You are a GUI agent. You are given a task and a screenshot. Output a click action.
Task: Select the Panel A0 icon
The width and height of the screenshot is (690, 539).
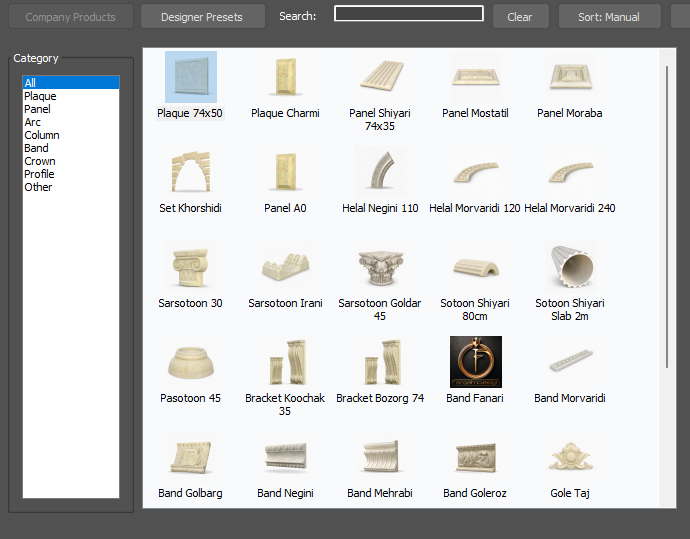[286, 172]
